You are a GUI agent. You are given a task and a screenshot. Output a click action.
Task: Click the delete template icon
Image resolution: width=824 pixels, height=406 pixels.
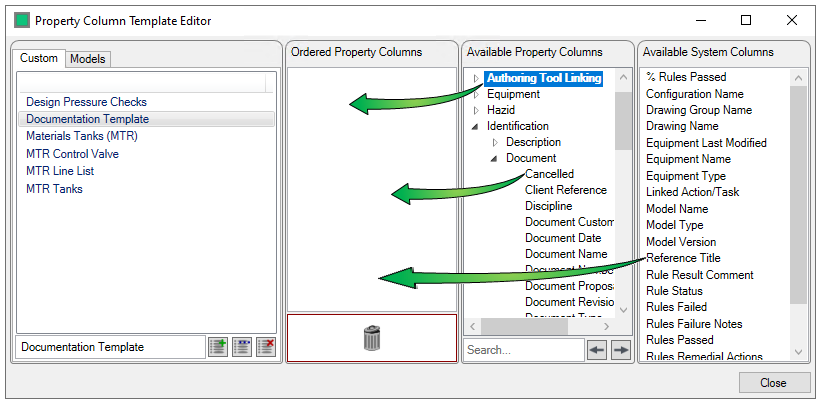[265, 347]
